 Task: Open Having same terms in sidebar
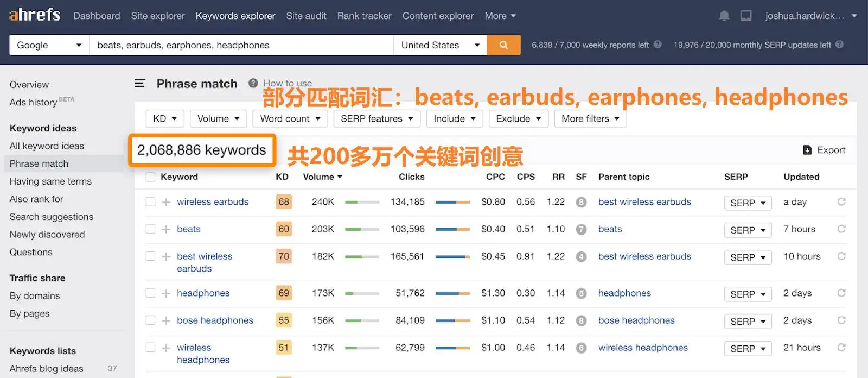(50, 181)
